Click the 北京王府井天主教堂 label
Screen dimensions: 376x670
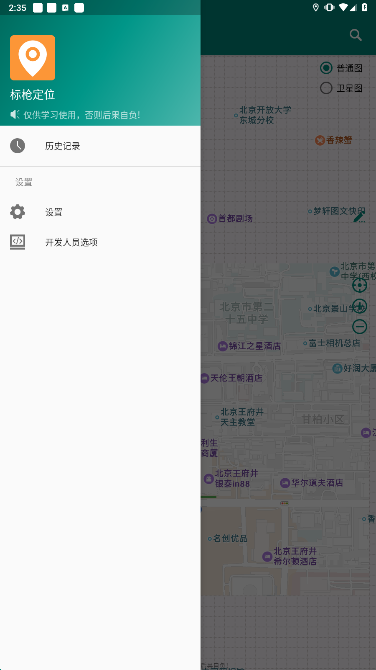(239, 417)
